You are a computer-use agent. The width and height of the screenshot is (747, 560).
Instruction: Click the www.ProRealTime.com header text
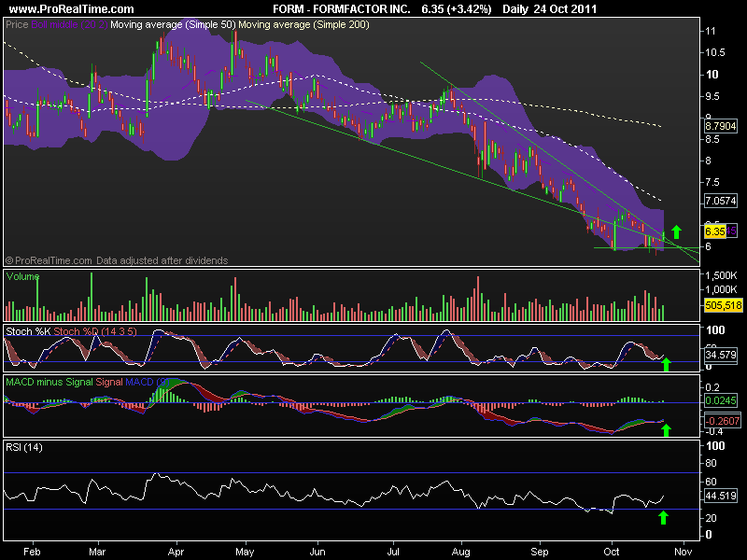pyautogui.click(x=72, y=9)
